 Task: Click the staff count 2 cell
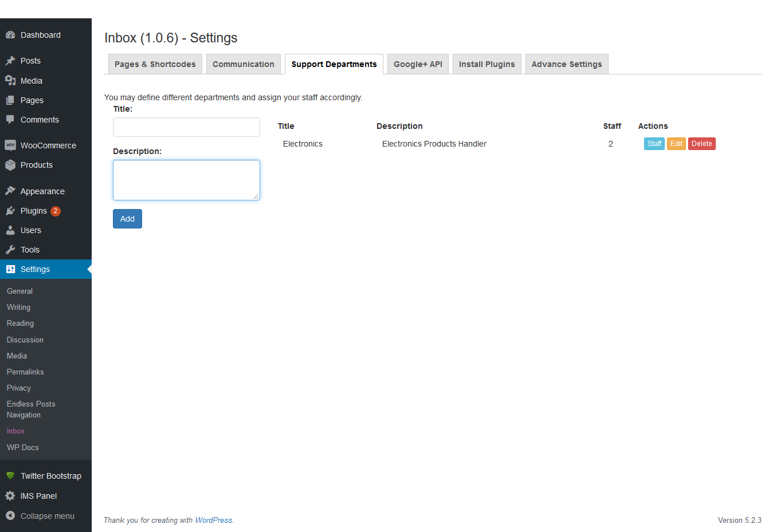click(x=611, y=144)
